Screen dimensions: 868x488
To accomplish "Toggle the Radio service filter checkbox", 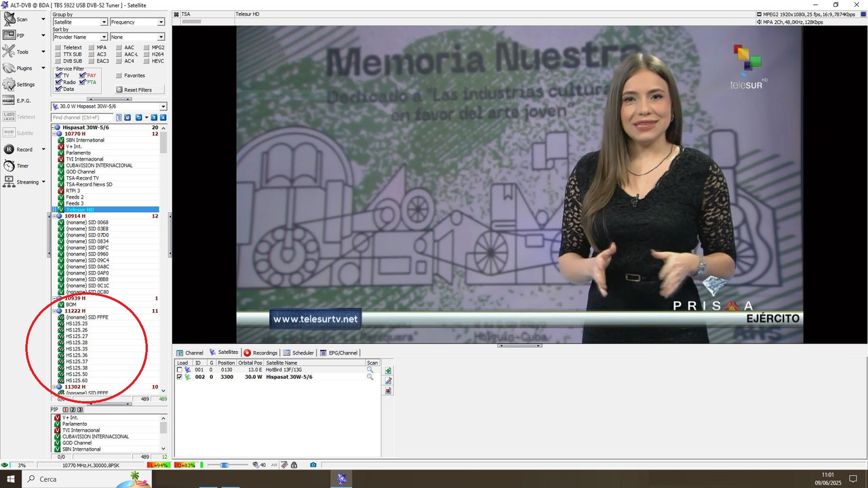I will pos(59,82).
